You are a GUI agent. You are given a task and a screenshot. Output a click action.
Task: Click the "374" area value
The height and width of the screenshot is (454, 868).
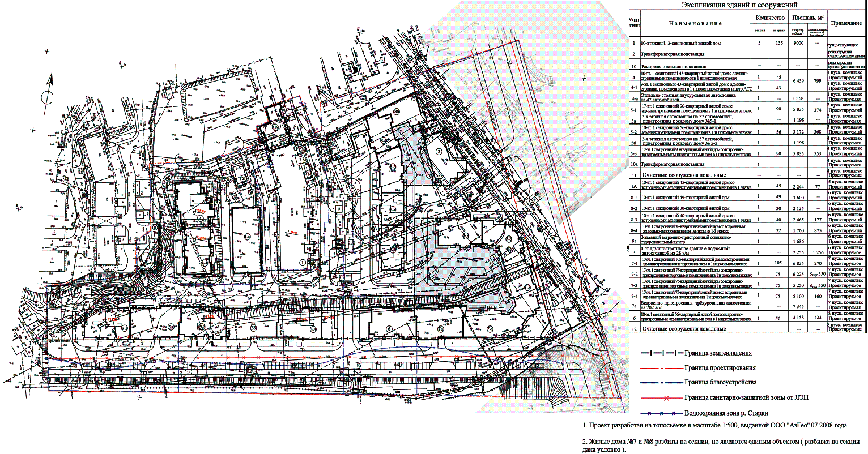tap(817, 110)
